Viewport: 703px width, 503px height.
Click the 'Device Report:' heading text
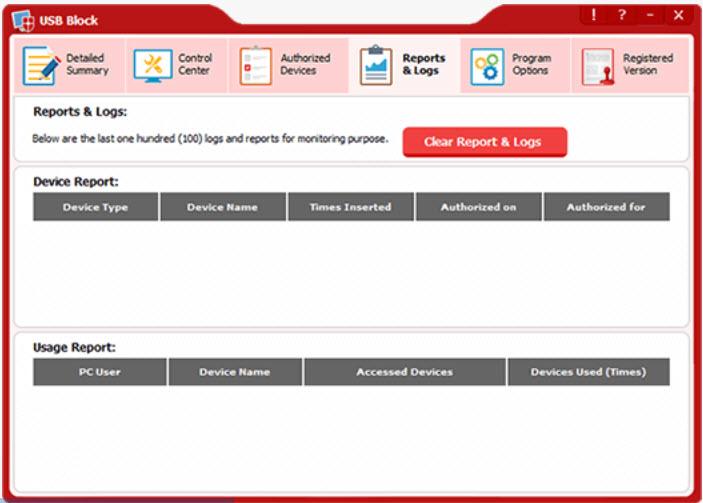point(76,182)
